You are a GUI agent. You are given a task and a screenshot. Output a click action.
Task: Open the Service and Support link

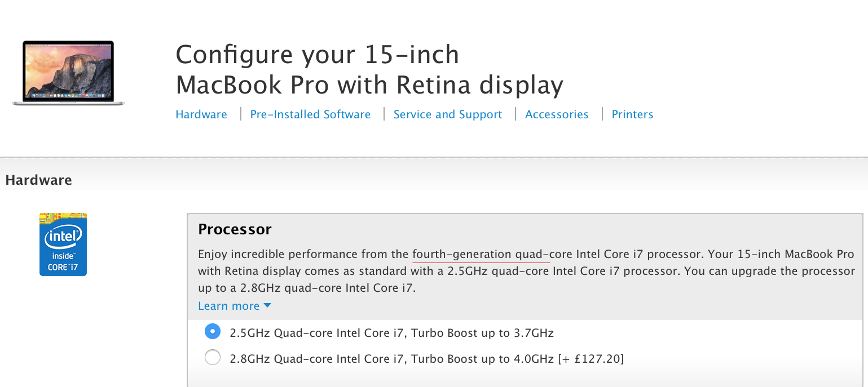click(448, 114)
